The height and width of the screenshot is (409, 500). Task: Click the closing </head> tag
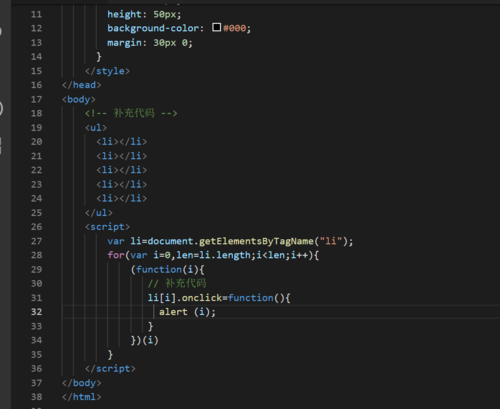pos(82,85)
